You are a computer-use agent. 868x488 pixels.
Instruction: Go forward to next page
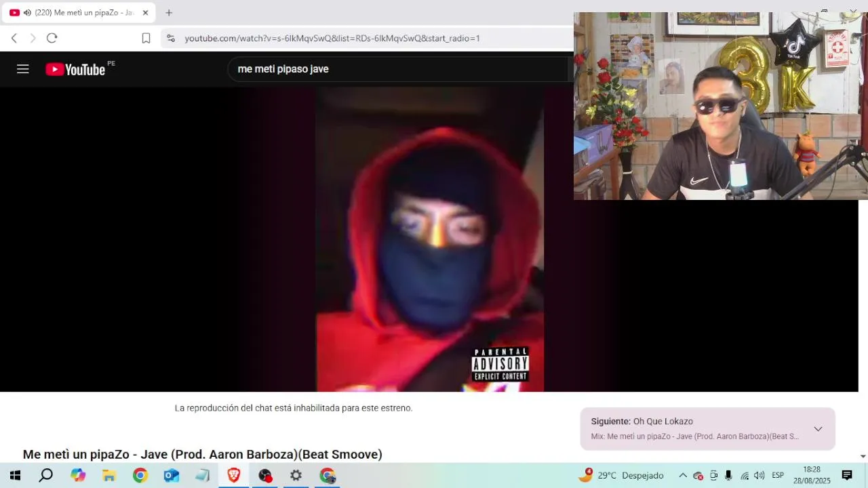click(x=33, y=38)
